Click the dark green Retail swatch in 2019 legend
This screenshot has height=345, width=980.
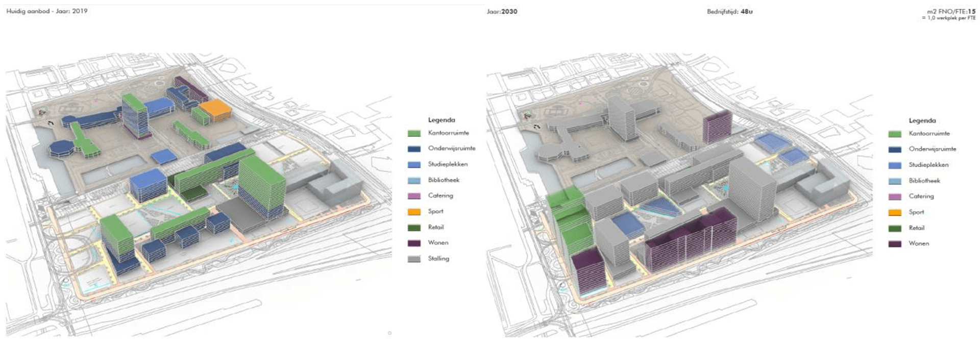[414, 228]
